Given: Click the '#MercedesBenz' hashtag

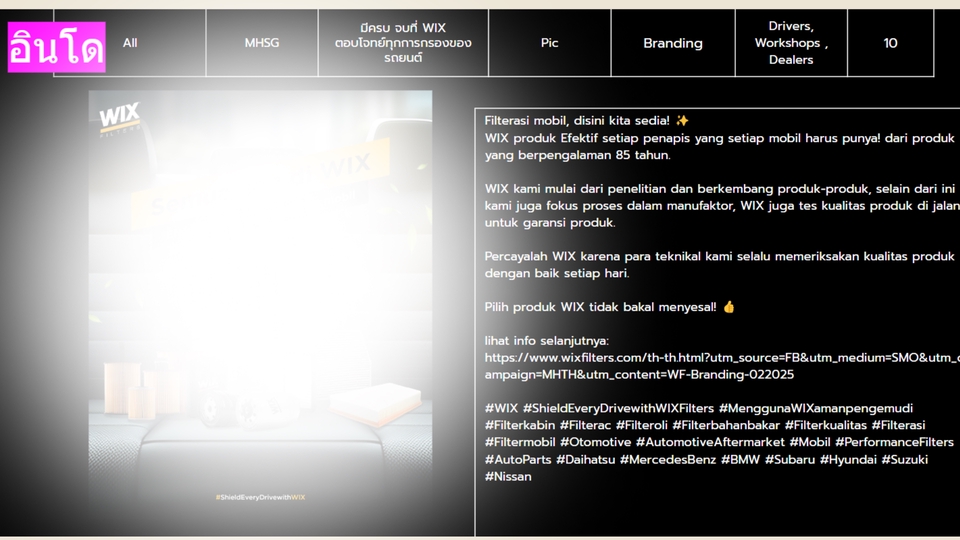Looking at the screenshot, I should (x=668, y=460).
